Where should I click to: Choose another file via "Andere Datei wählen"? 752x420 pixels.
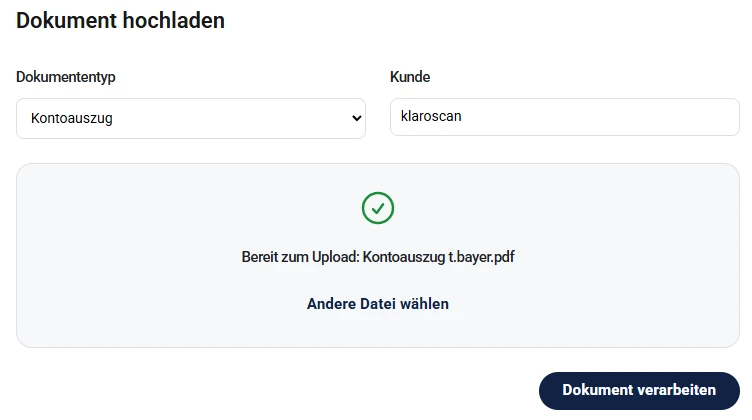pyautogui.click(x=377, y=304)
